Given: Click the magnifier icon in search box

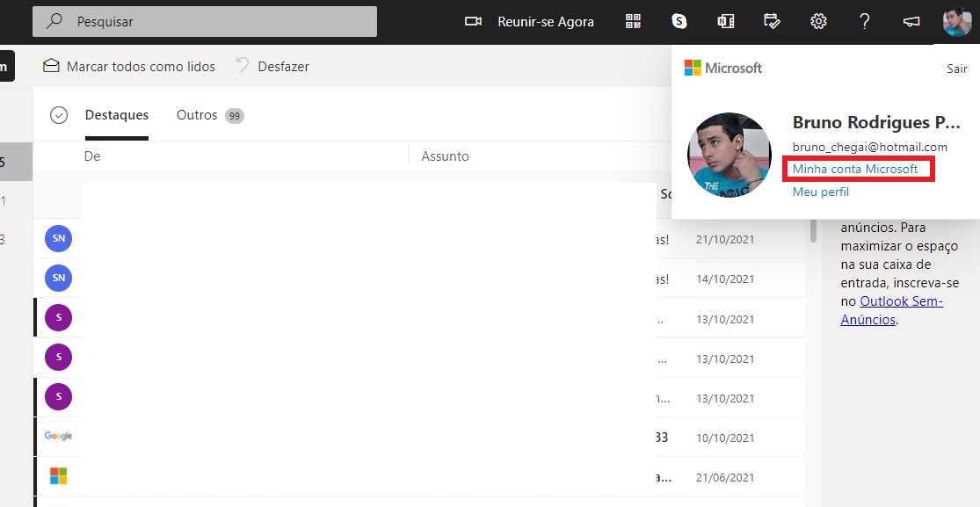Looking at the screenshot, I should click(x=54, y=20).
